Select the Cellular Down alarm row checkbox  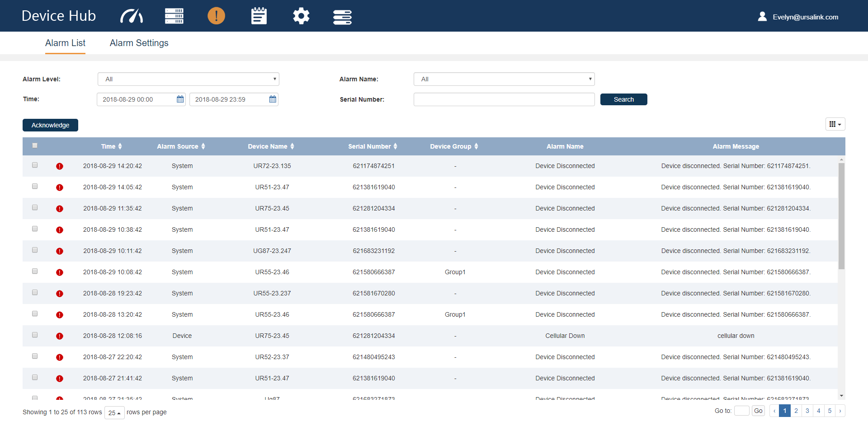point(35,335)
